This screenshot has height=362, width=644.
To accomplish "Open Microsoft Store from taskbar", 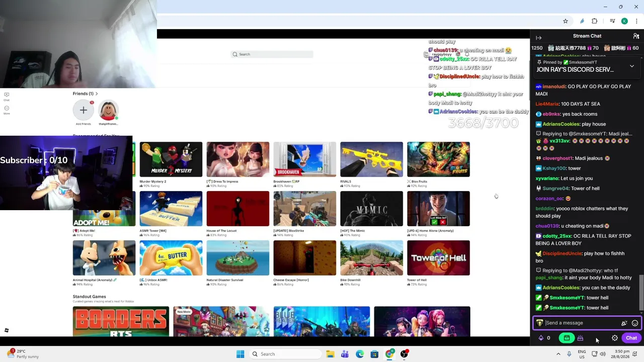I will click(374, 354).
